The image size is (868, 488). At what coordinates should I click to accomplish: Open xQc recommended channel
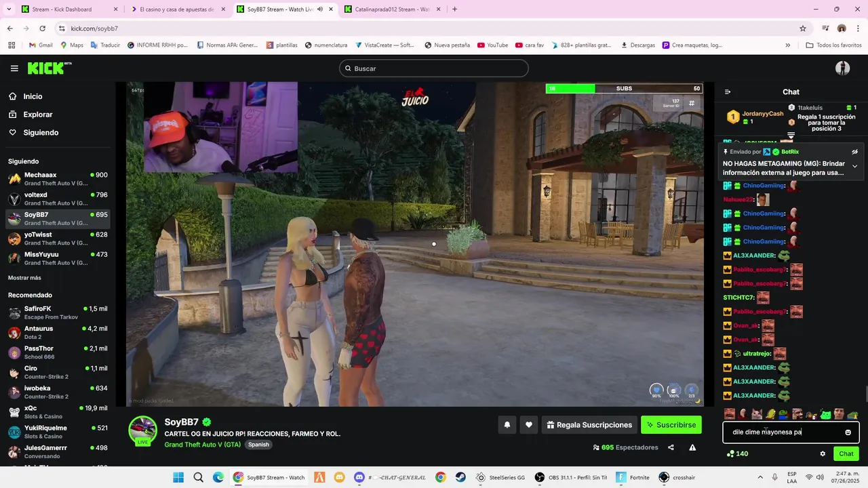coord(58,412)
